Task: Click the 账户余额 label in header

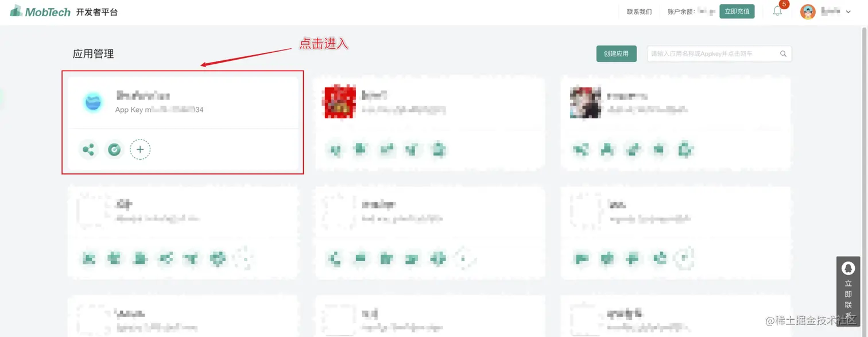Action: [681, 12]
